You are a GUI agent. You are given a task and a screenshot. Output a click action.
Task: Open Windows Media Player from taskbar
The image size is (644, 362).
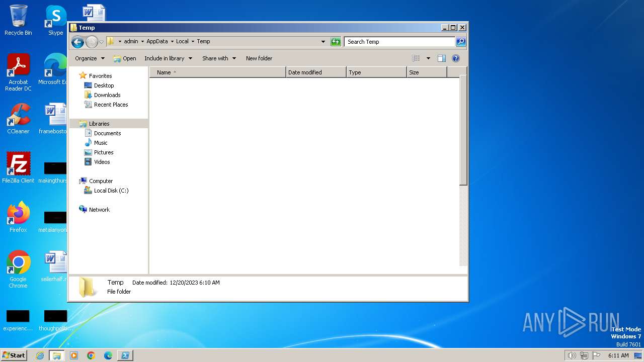[74, 355]
